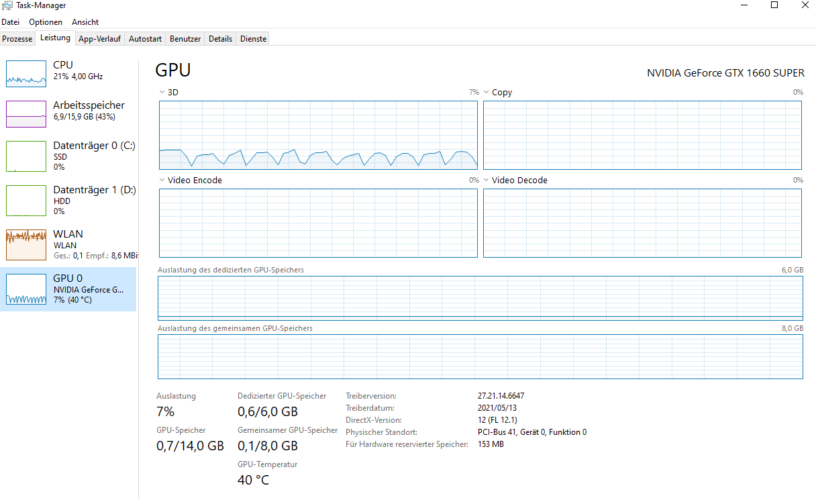Switch to the Dienste tab
The image size is (816, 504).
[253, 39]
